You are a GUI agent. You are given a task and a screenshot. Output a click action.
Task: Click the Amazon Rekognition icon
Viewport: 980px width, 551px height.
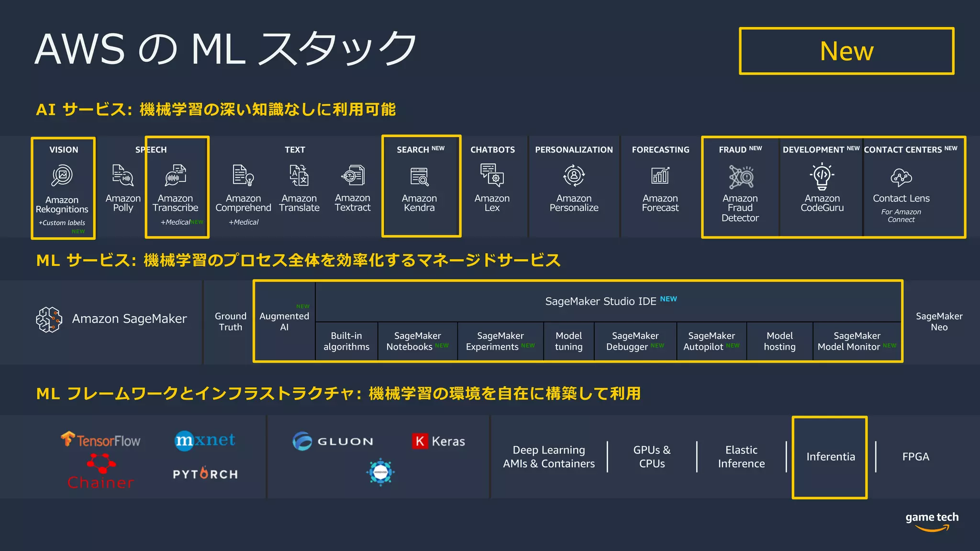(62, 176)
